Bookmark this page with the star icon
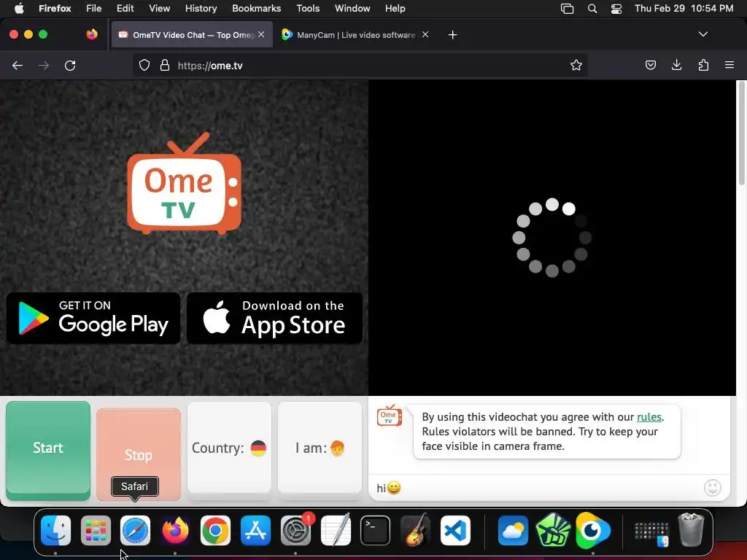Screen dimensions: 747x560 (576, 65)
